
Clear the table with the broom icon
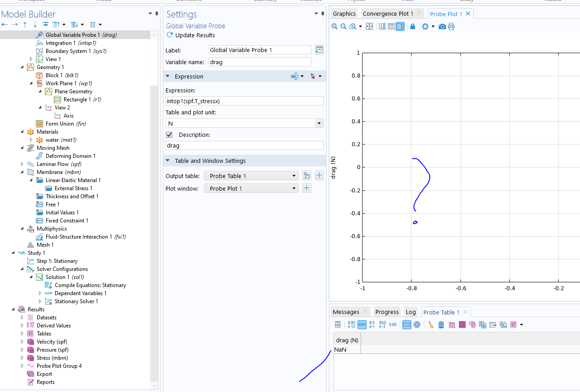(431, 325)
